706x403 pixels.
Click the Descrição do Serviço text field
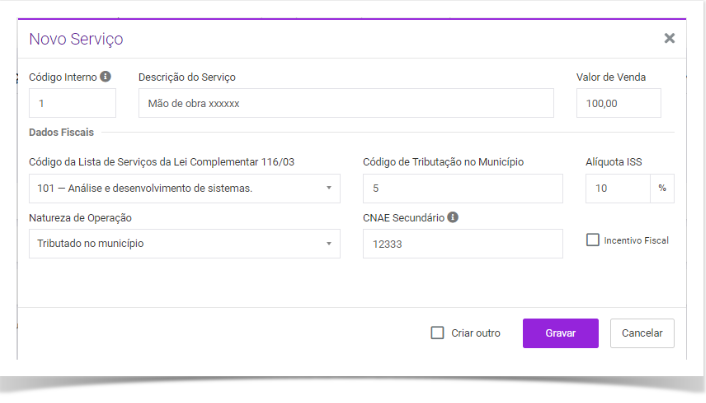(x=345, y=103)
